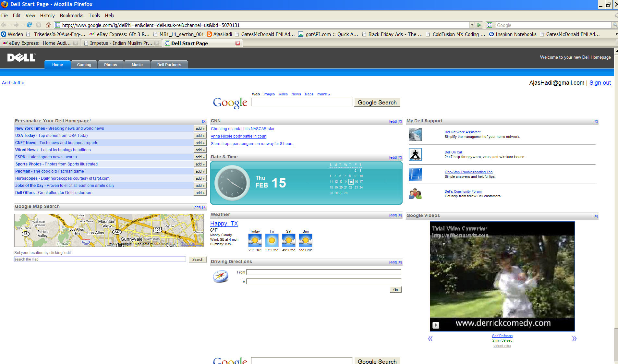The width and height of the screenshot is (618, 364).
Task: Switch to the Photos tab
Action: [111, 65]
